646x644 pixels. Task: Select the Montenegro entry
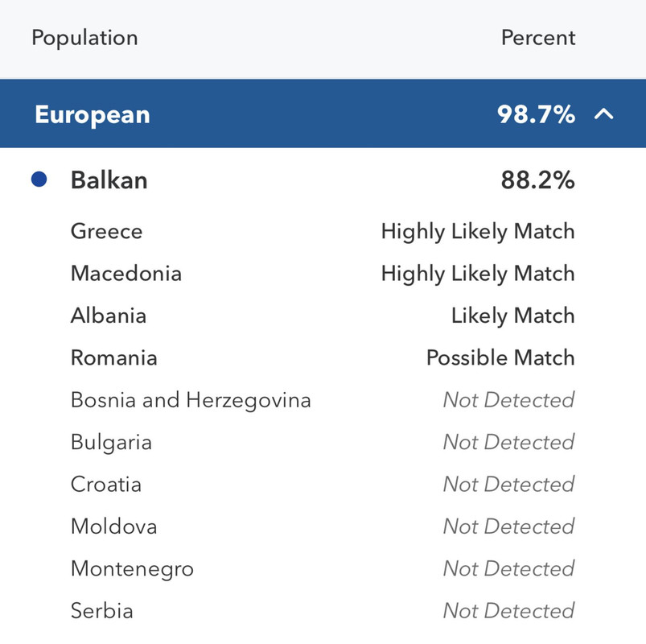click(132, 569)
